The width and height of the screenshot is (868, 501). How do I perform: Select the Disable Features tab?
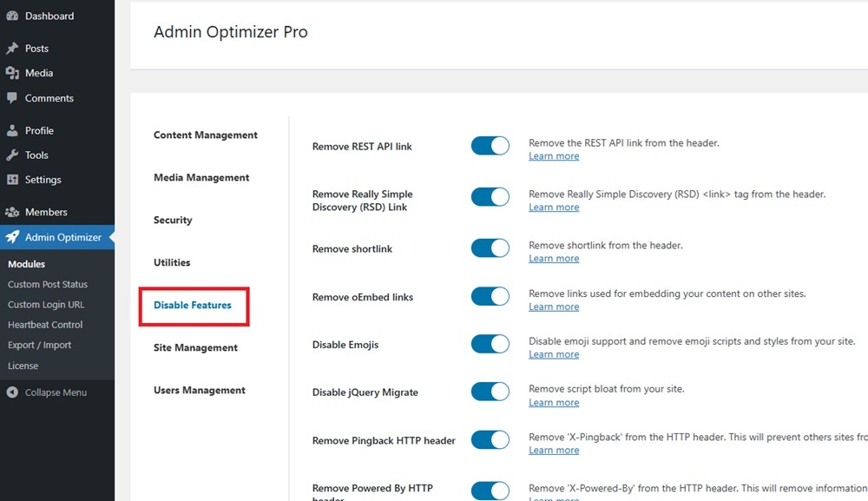coord(193,305)
